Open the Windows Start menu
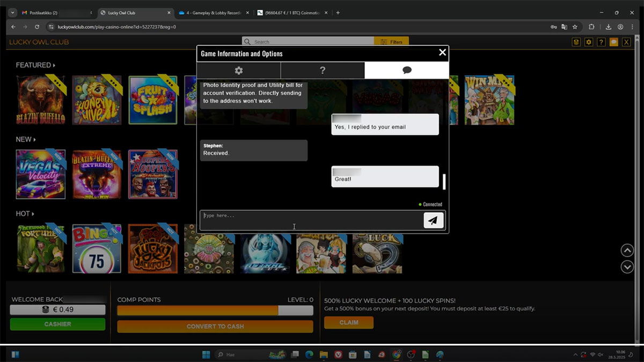644x362 pixels. [206, 354]
